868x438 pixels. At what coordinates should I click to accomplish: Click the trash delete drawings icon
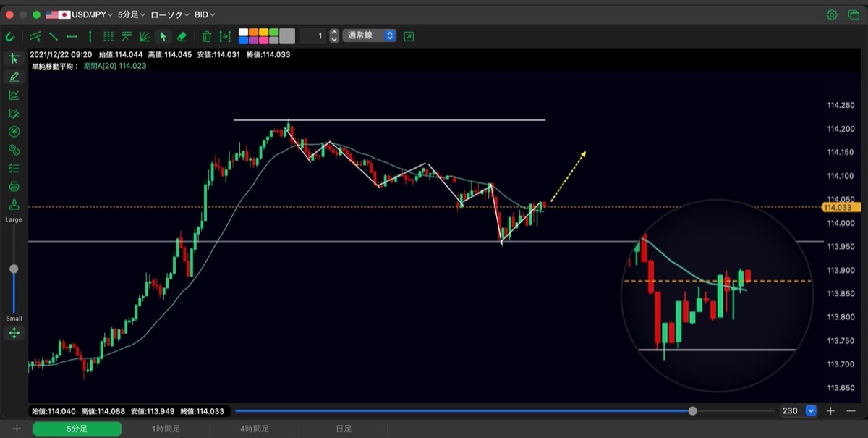tap(207, 36)
